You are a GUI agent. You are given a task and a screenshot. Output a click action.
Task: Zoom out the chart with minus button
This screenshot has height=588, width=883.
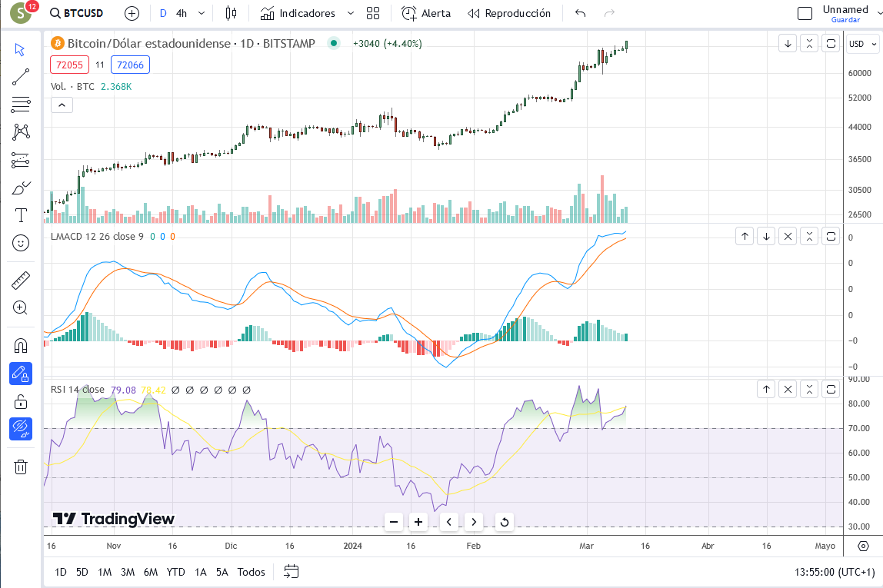tap(394, 522)
